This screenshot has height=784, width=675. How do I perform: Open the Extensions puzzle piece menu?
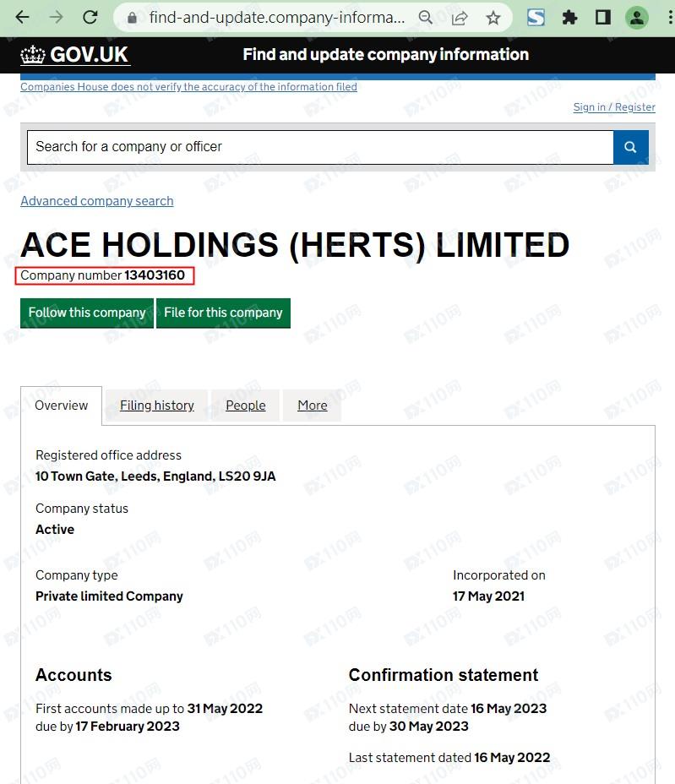point(569,18)
